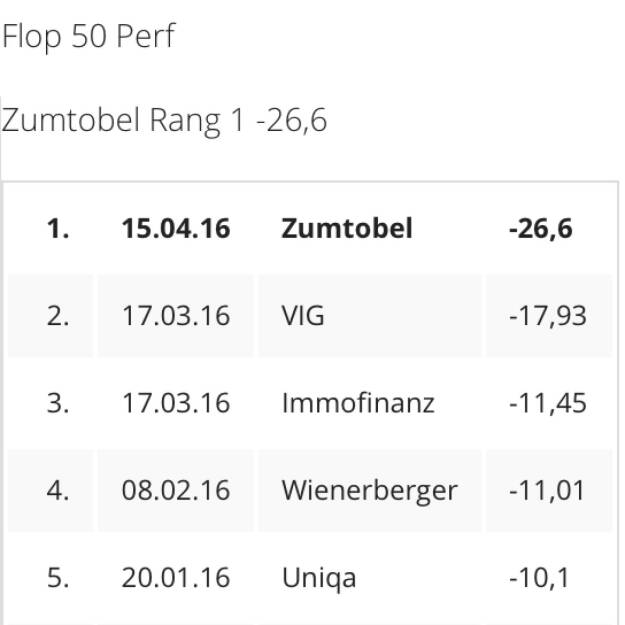Screen dimensions: 625x625
Task: Select the date 08.02.16 cell
Action: [x=176, y=490]
